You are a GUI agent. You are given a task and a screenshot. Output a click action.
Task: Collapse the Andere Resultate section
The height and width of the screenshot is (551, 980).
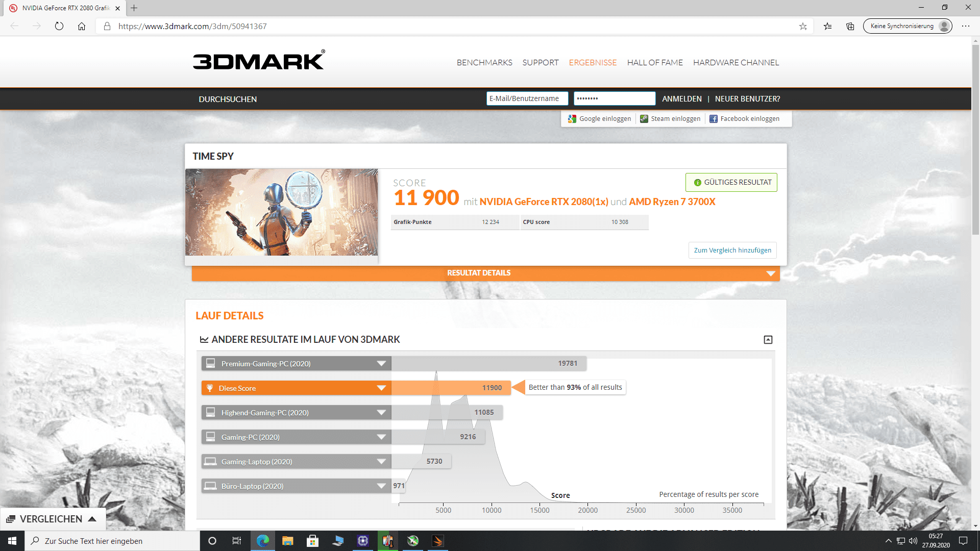click(768, 340)
